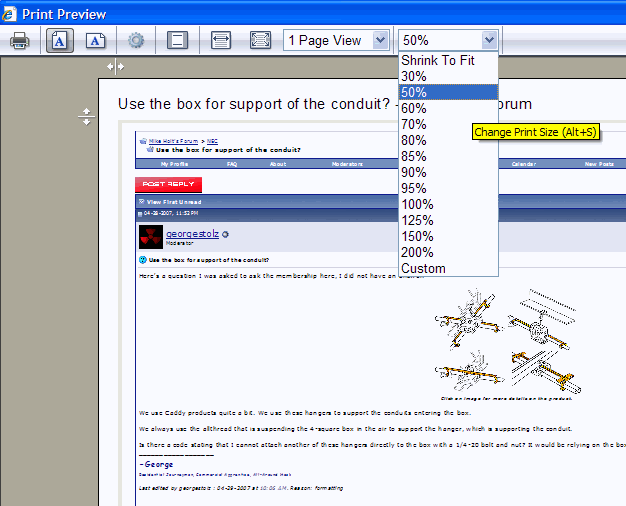Choose 60% print size
Viewport: 626px width, 506px height.
[448, 108]
